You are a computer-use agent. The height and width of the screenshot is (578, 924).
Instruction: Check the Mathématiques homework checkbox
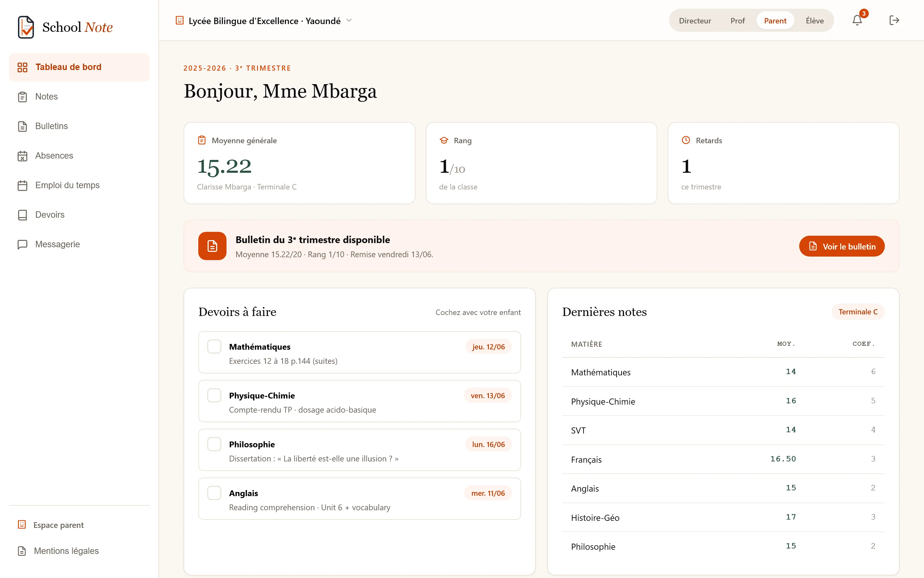click(x=214, y=346)
